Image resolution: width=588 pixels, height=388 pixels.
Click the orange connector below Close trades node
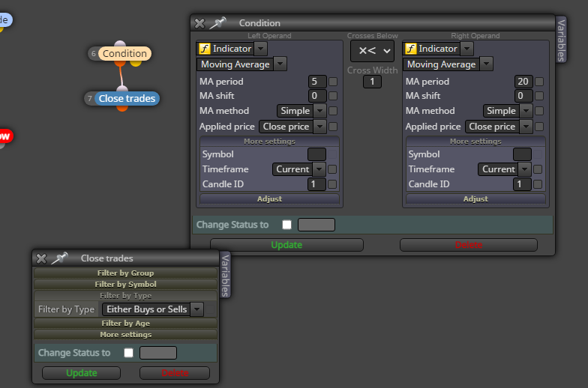tap(122, 108)
